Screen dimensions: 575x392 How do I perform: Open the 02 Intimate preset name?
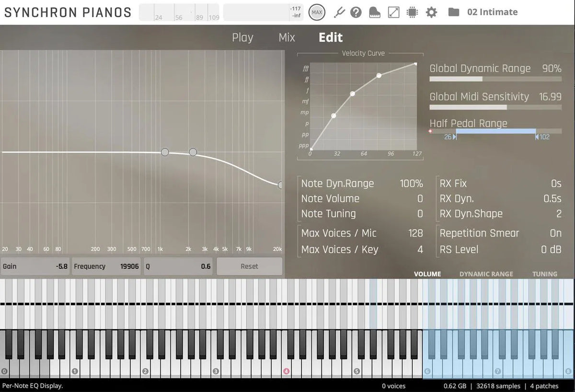492,12
